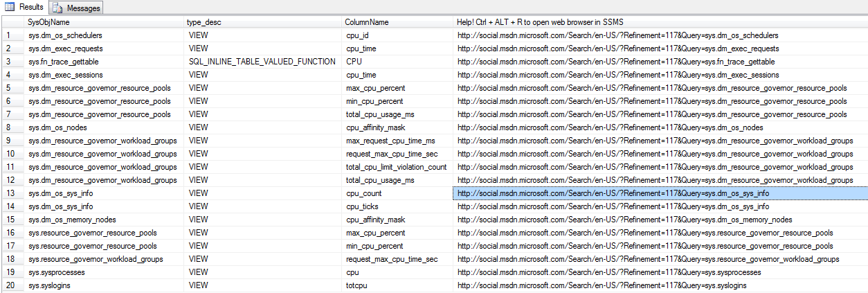
Task: Select the total_cpu_limit_violation_count cell
Action: click(396, 167)
